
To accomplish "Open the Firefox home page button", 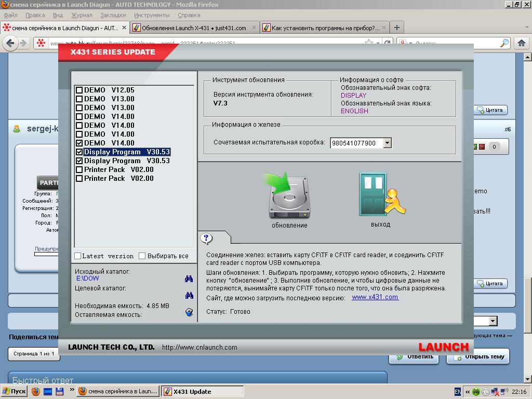I will 522,43.
